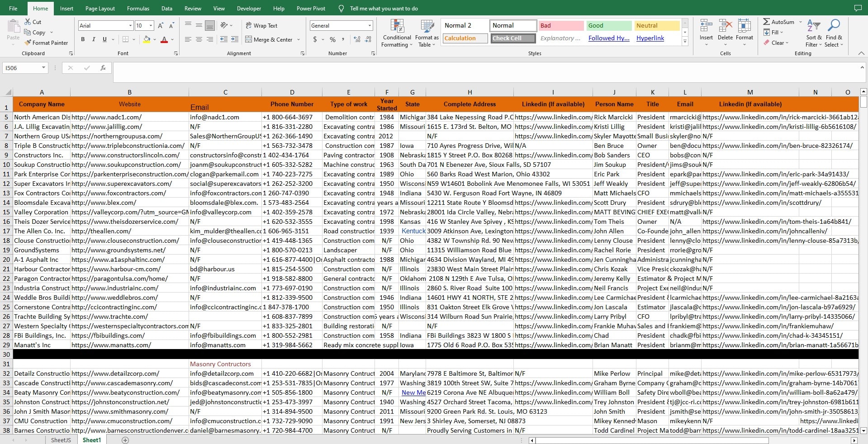Apply the Followed Hyperlink cell style
Image resolution: width=868 pixels, height=444 pixels.
pos(608,38)
